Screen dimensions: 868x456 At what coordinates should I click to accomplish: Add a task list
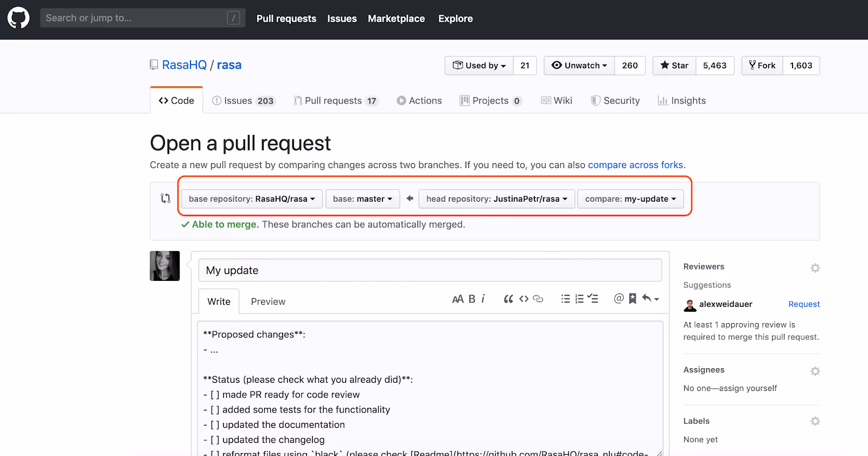[592, 299]
